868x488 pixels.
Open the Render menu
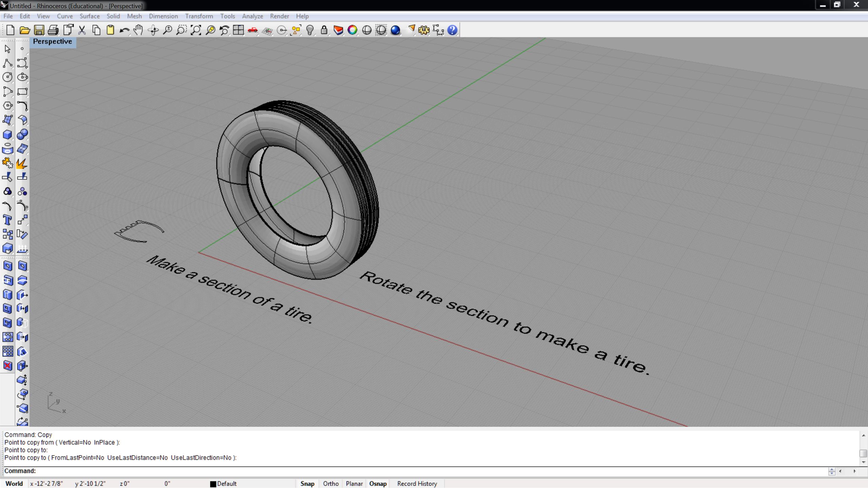[279, 16]
